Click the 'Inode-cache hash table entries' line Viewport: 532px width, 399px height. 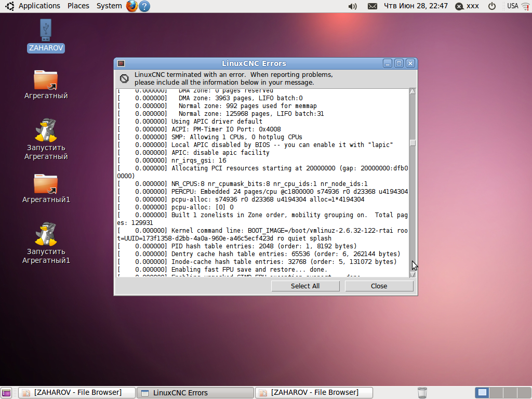(x=257, y=262)
